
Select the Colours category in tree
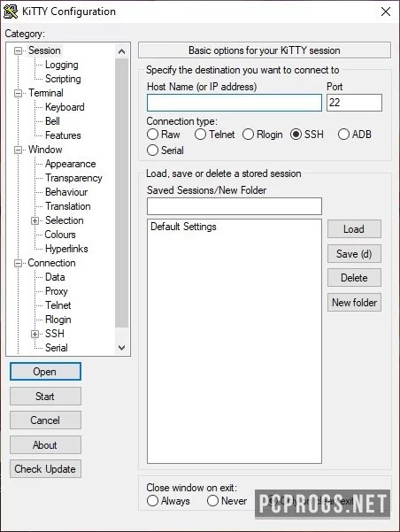click(x=60, y=235)
